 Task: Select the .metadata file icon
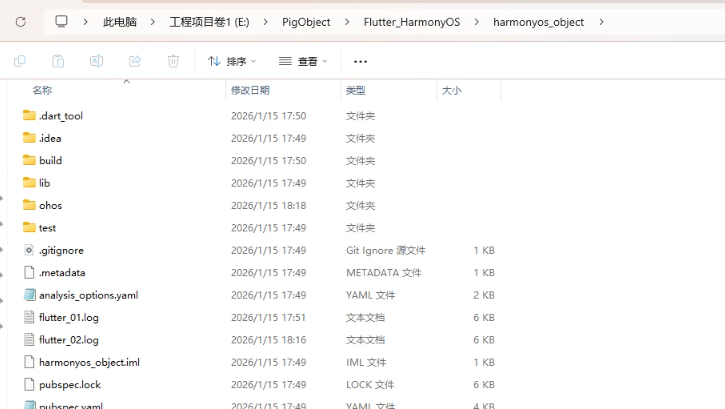click(x=29, y=272)
